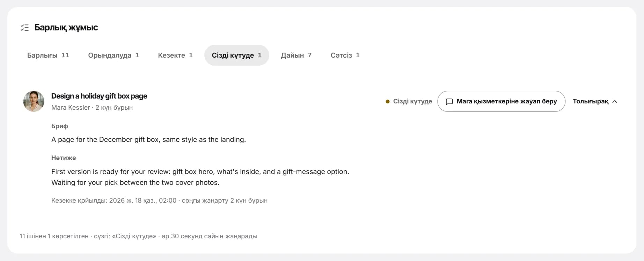Open the Сәтсіз tab
Screen dimensions: 644x261
click(345, 55)
